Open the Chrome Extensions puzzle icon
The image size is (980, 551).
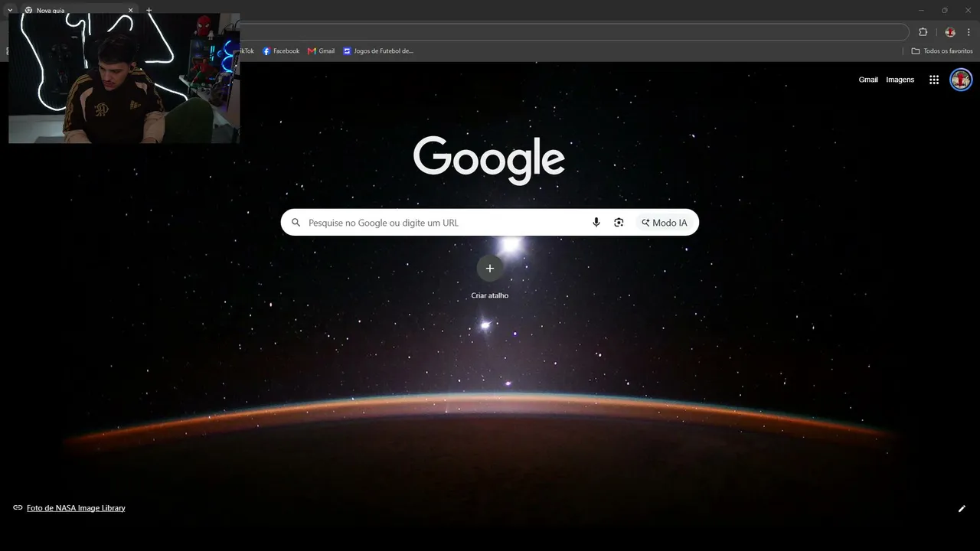(x=923, y=32)
